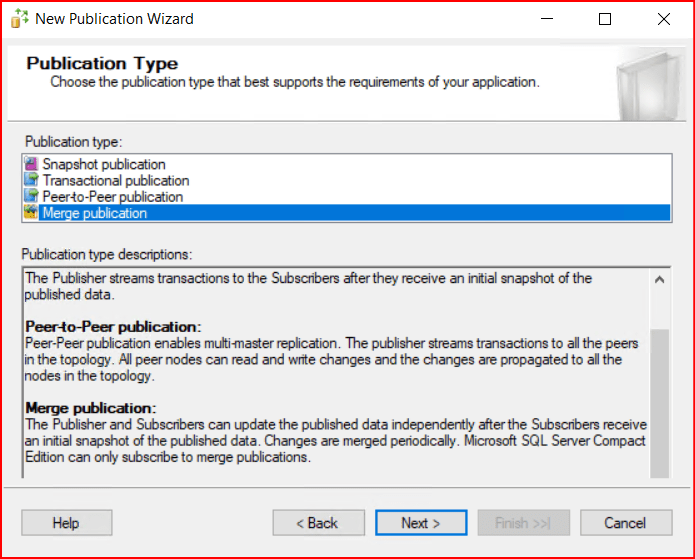Choose the 'Transactional publication' list entry
The image size is (695, 559).
click(115, 180)
